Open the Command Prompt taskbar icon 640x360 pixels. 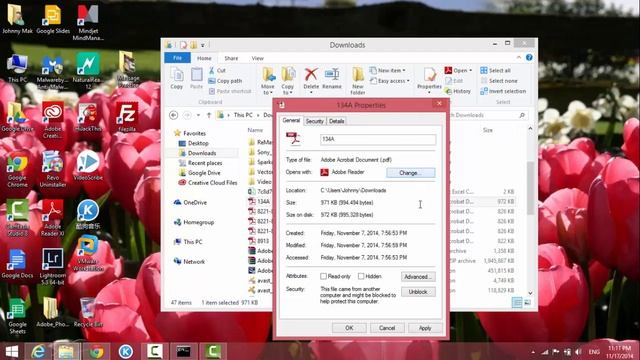183,351
